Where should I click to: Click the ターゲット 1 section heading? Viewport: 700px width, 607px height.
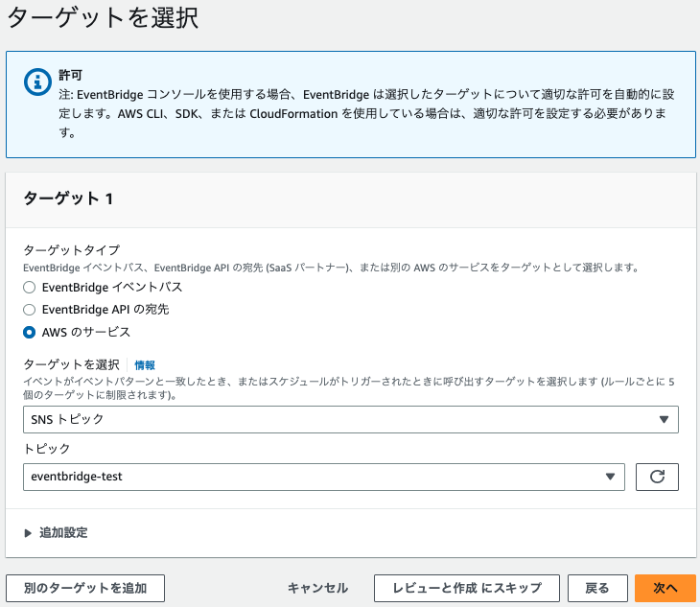coord(68,198)
